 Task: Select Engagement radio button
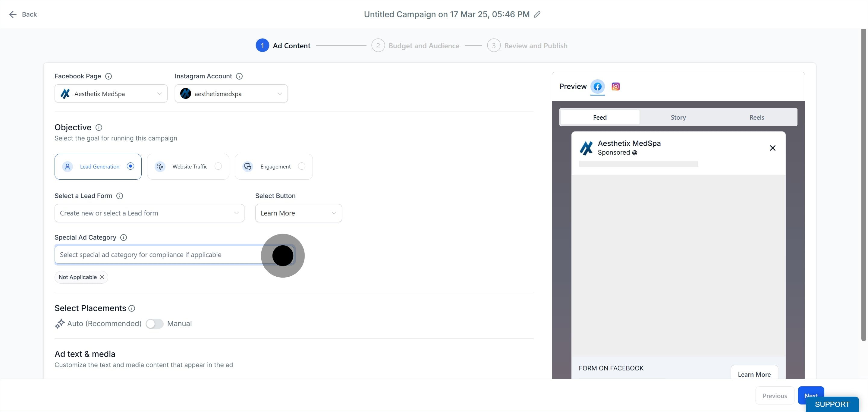302,166
